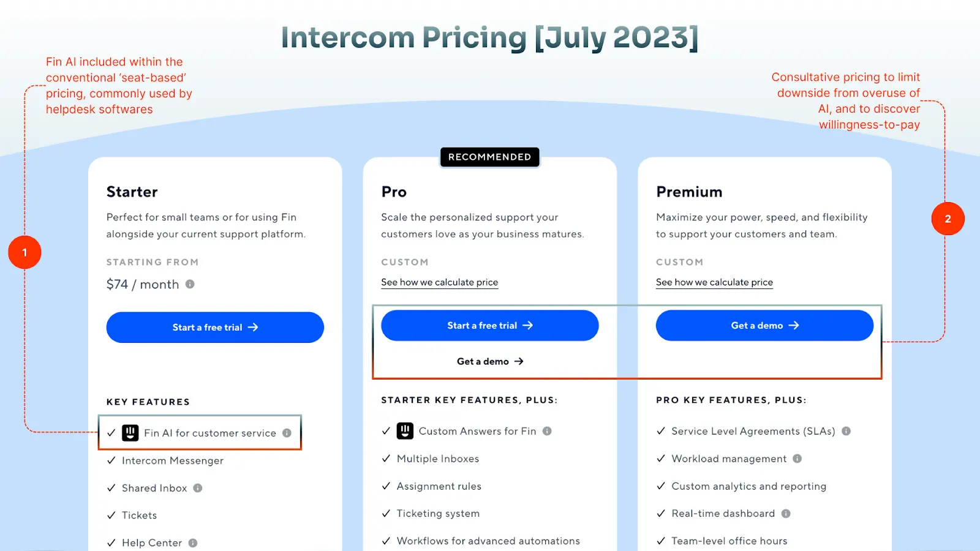Click the info icon beside Service Level Agreements
Screen dimensions: 980x551
pyautogui.click(x=846, y=431)
